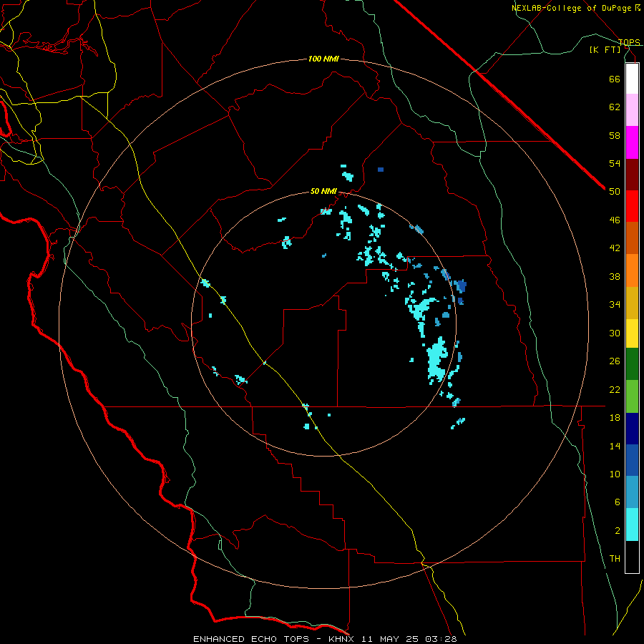This screenshot has height=644, width=644.
Task: Click the gold swatch at 34
Action: point(632,303)
